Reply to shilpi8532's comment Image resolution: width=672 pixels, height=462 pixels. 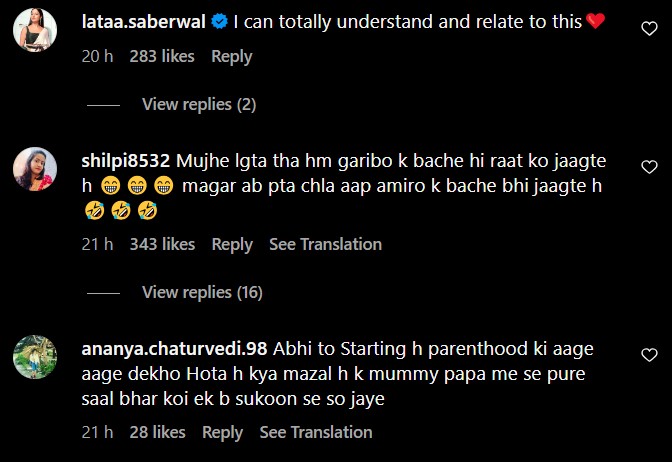pyautogui.click(x=232, y=244)
